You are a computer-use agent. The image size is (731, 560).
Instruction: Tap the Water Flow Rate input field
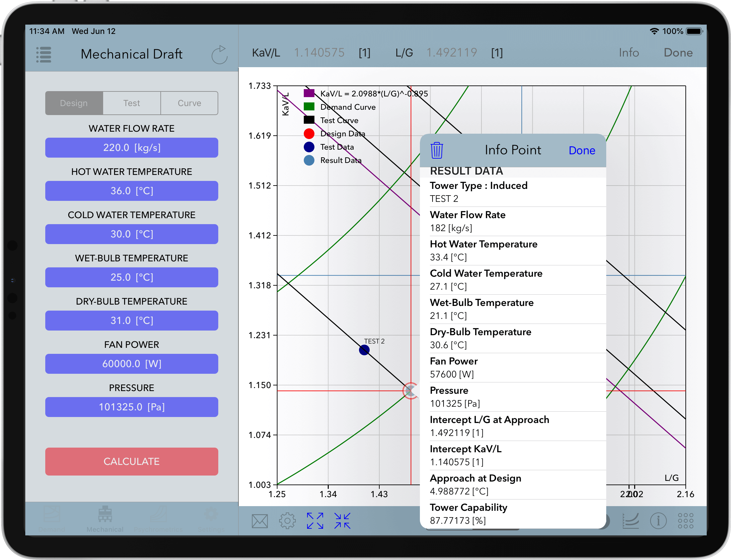pyautogui.click(x=131, y=148)
